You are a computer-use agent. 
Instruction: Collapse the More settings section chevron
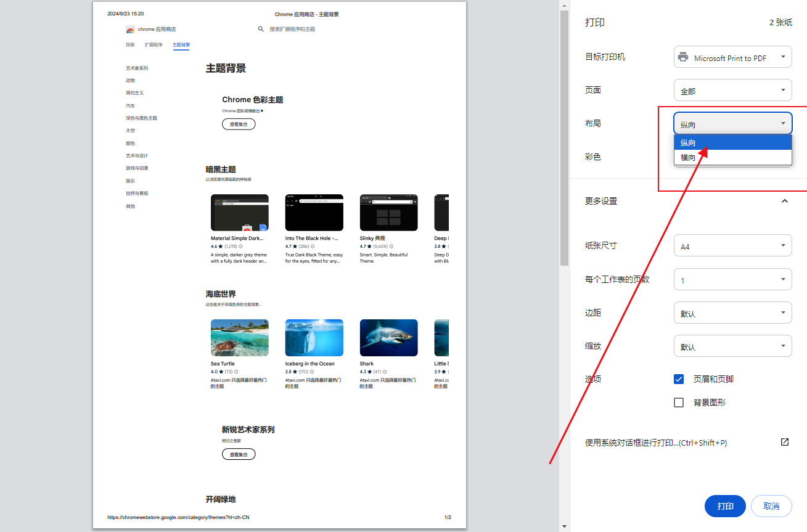point(785,201)
